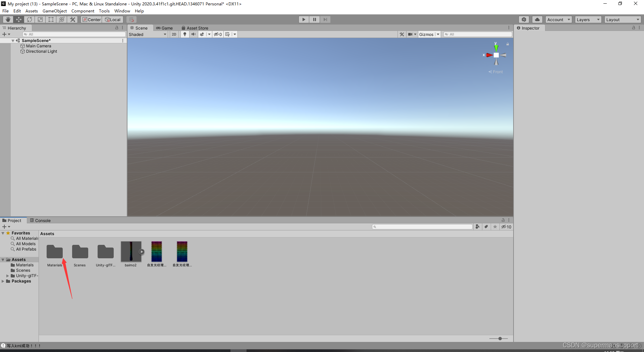Switch pivot between Center and Pivot
Screen dimensions: 644x352
[x=91, y=19]
